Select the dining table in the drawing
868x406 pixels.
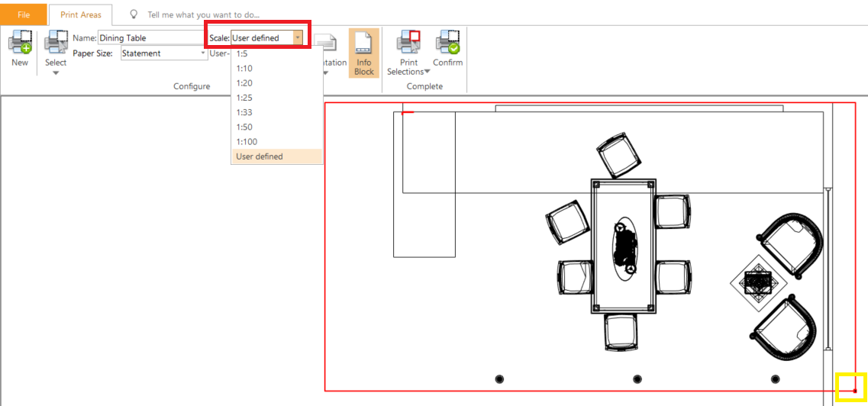point(623,246)
